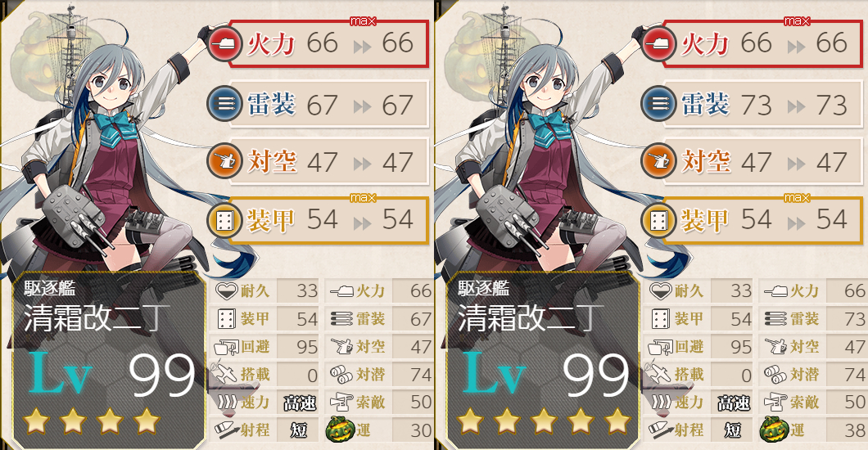Click the depth charge 対潜 icon in left stats
Viewport: 868px width, 450px height.
(341, 374)
